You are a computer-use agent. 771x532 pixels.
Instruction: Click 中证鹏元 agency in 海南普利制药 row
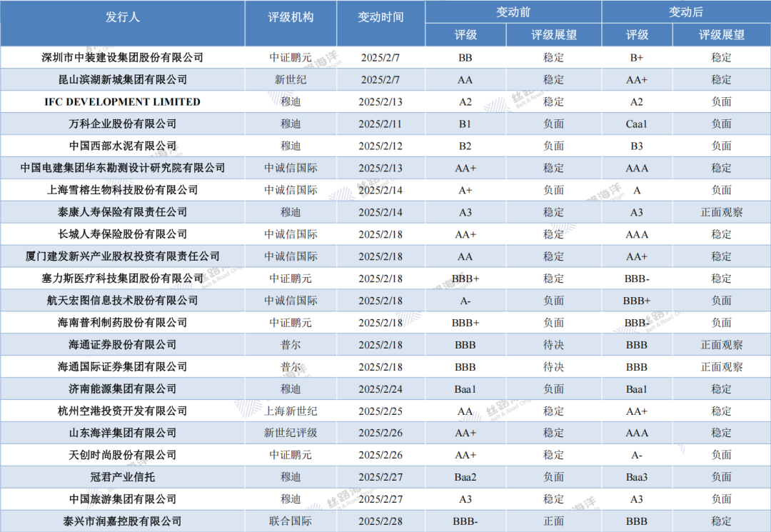pos(291,323)
